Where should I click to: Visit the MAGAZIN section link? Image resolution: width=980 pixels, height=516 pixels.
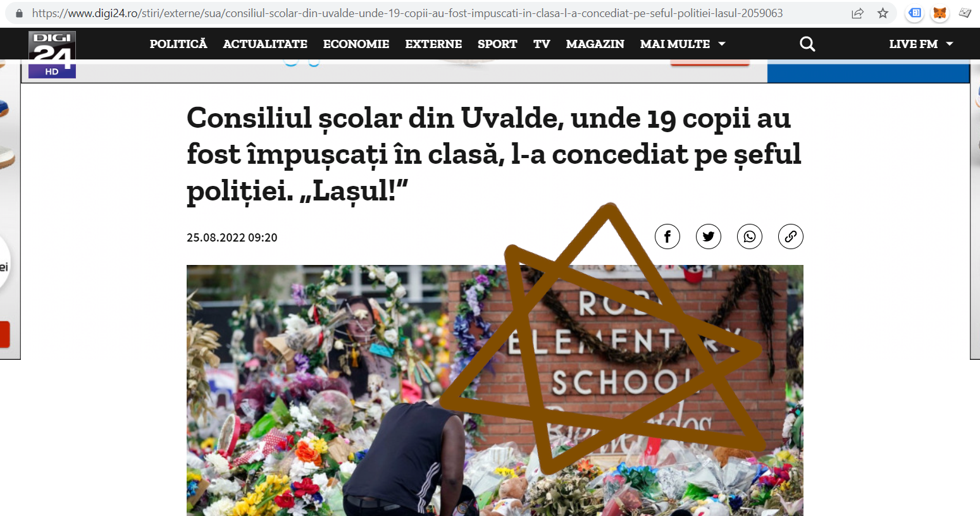tap(595, 44)
